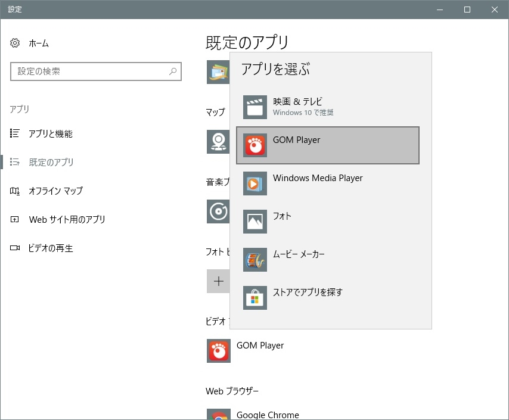Select GOM Player icon in app chooser
This screenshot has height=420, width=509.
(254, 145)
